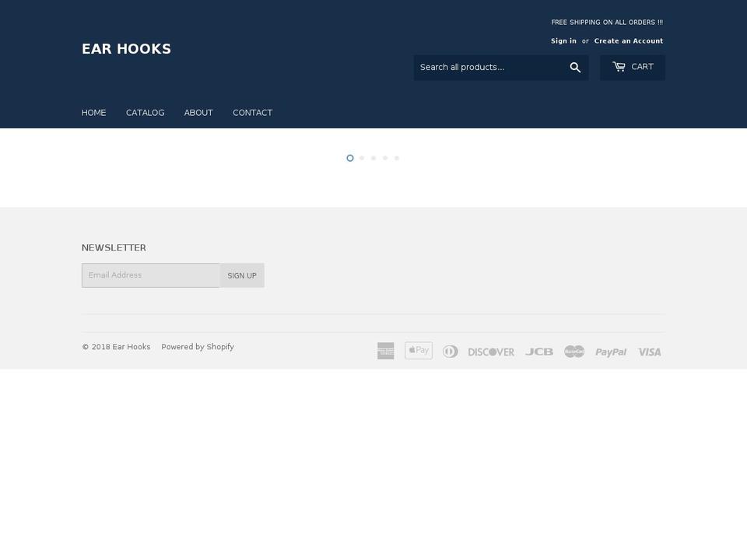The height and width of the screenshot is (560, 747).
Task: Open the Powered by Shopify link
Action: 198,347
